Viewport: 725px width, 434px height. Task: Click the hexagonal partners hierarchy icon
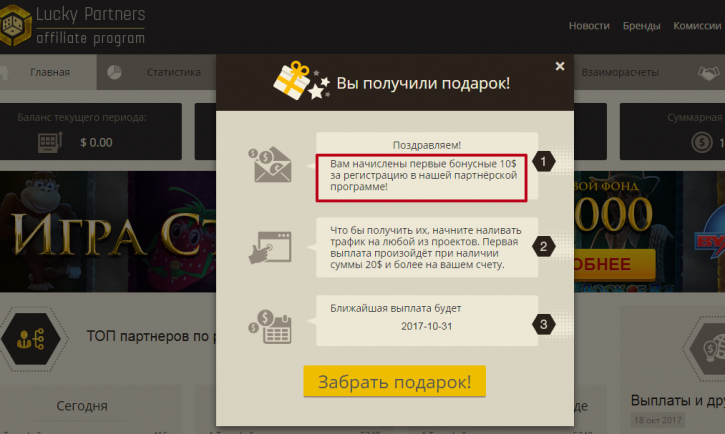point(31,339)
